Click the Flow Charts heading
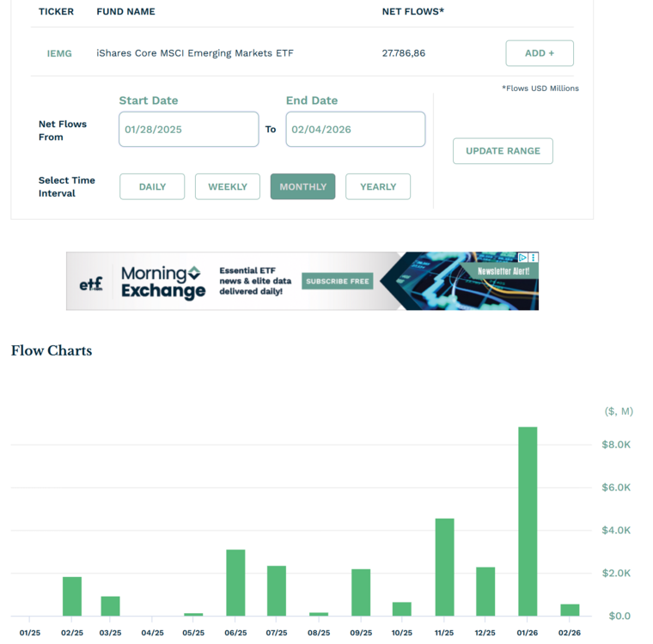653x644 pixels. 52,350
